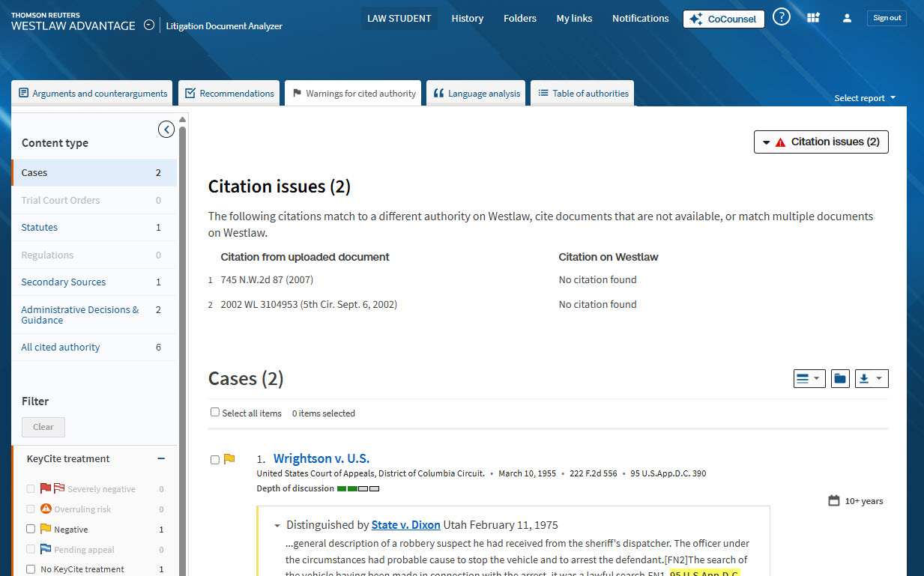Screen dimensions: 924x576
Task: Open the Wrightson v. U.S. case link
Action: (321, 458)
